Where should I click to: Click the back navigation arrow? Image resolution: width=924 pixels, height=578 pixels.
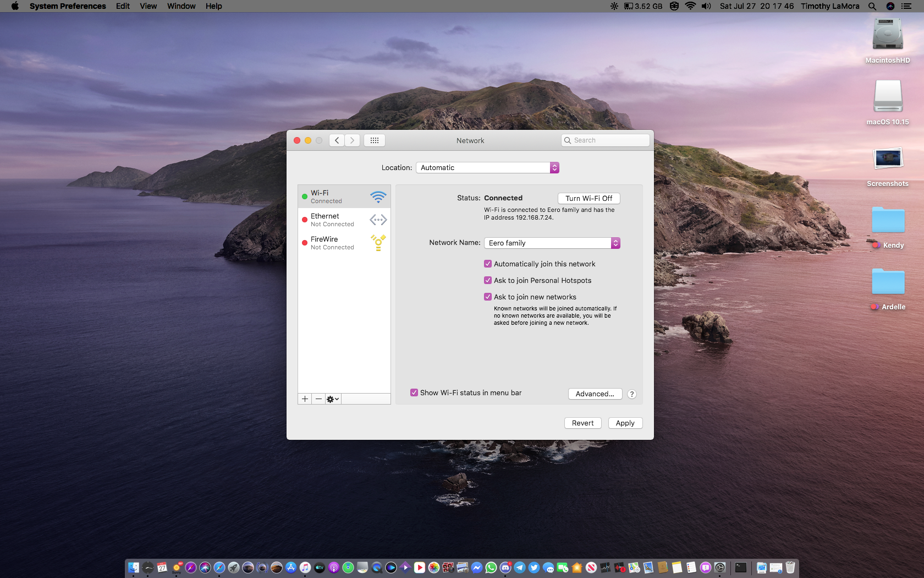337,140
